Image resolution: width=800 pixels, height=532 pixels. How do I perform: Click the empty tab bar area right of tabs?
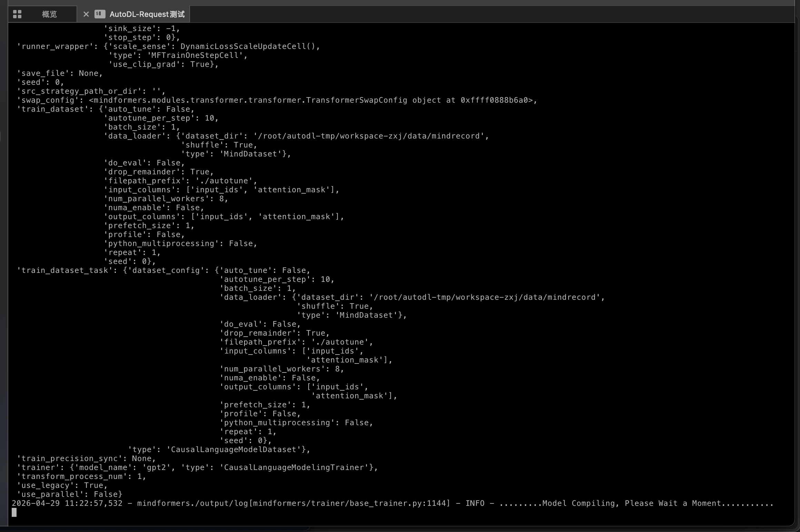(x=483, y=14)
